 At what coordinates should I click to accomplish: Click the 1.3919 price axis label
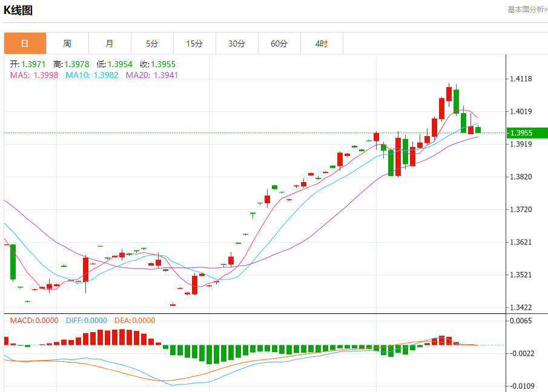pyautogui.click(x=521, y=144)
